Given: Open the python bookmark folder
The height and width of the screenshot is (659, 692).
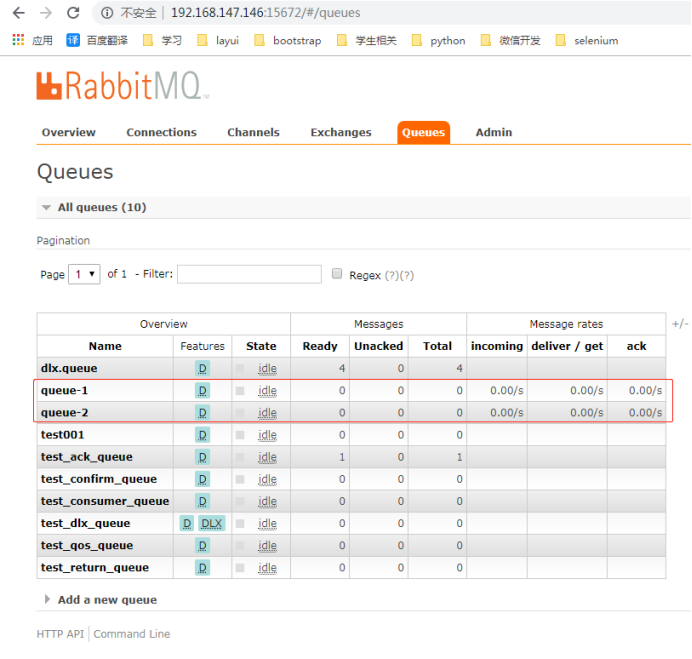Looking at the screenshot, I should (438, 41).
